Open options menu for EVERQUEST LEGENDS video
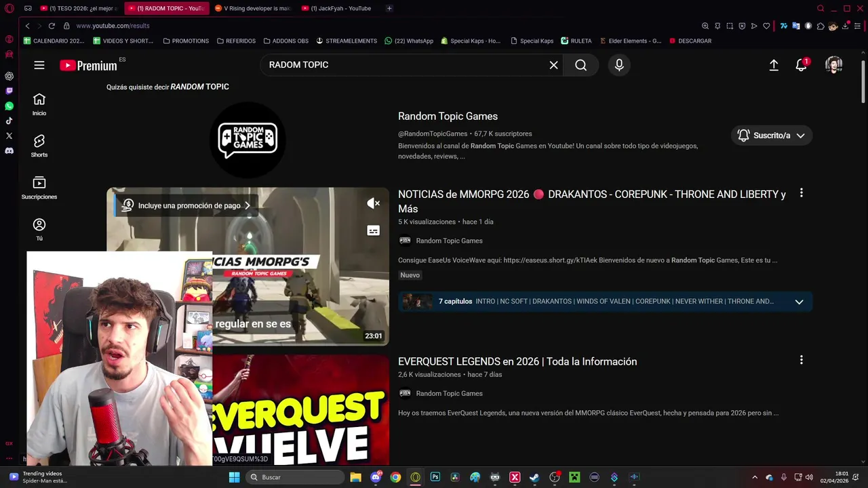Image resolution: width=868 pixels, height=488 pixels. pyautogui.click(x=801, y=360)
